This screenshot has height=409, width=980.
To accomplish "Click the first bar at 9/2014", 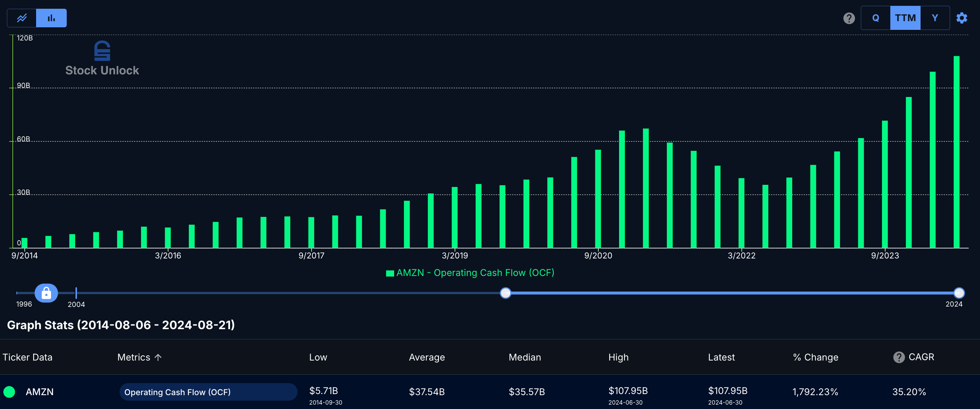I will tap(24, 243).
